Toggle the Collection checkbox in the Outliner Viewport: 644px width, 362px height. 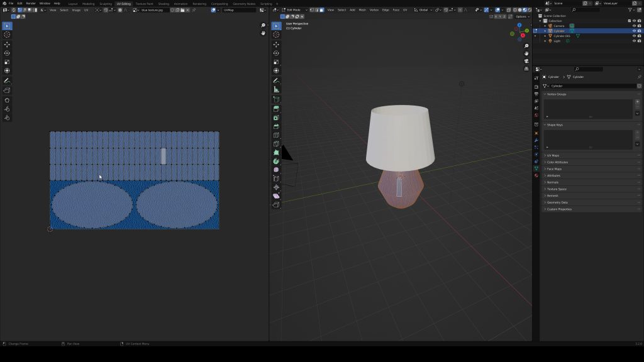click(630, 21)
